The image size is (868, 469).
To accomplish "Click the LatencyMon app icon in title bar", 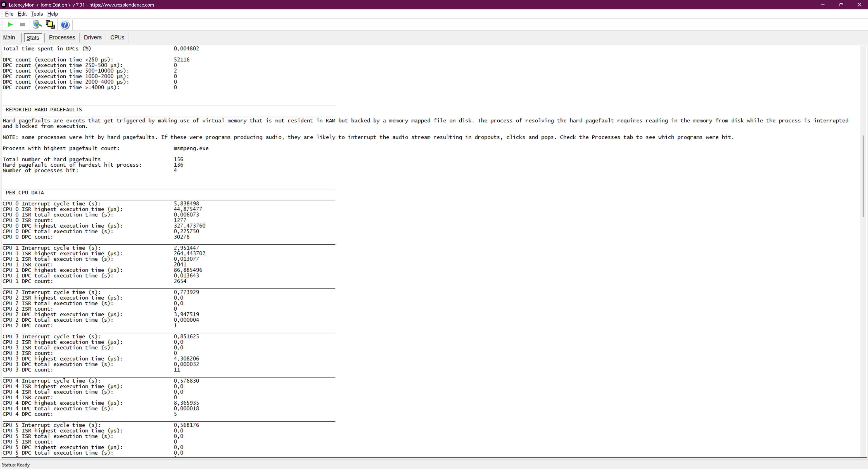I will click(x=4, y=5).
